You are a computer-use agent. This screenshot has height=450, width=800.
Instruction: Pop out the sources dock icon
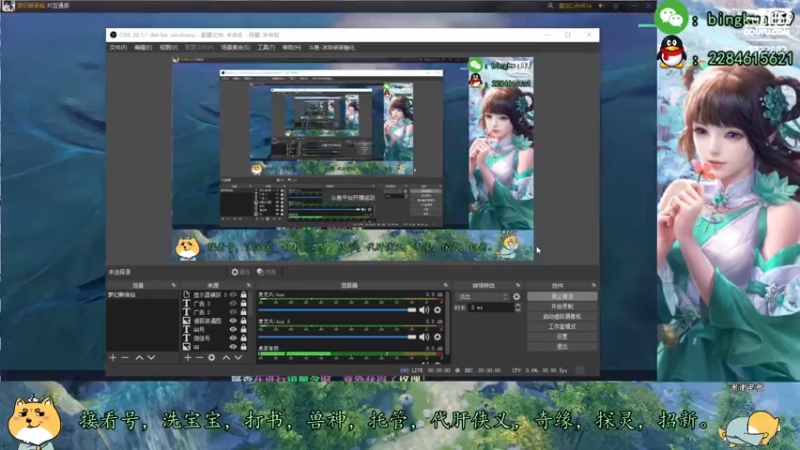[249, 285]
